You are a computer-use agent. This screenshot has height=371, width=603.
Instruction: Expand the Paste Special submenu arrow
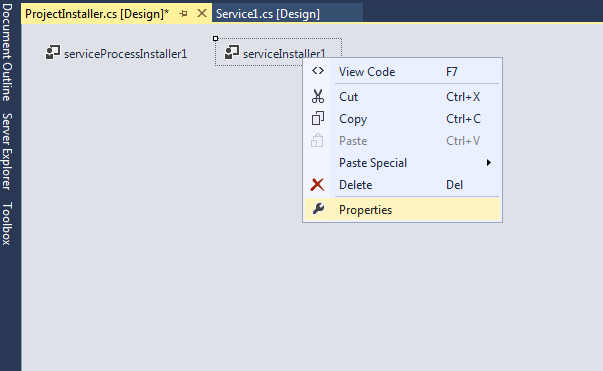pyautogui.click(x=488, y=163)
